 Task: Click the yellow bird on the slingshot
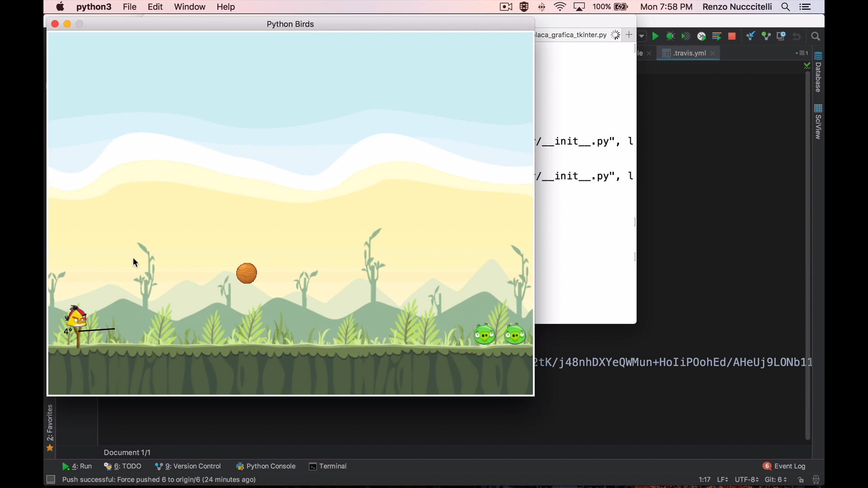point(76,316)
